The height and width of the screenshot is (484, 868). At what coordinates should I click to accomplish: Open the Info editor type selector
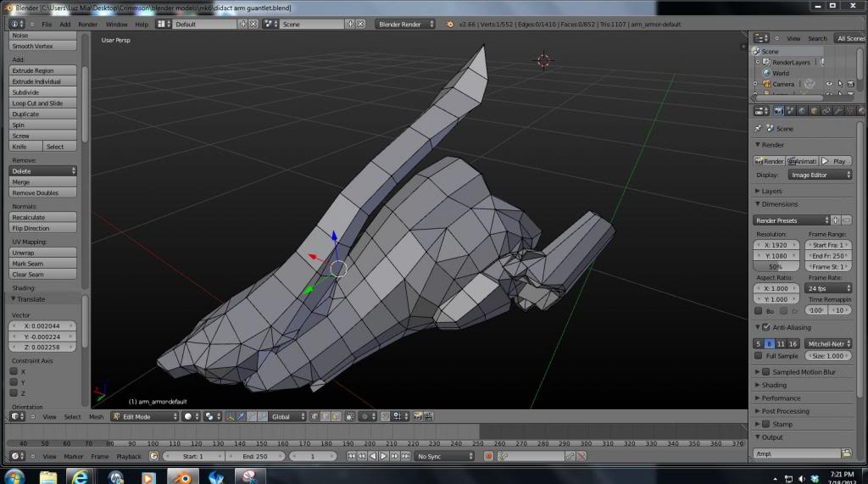click(x=17, y=24)
